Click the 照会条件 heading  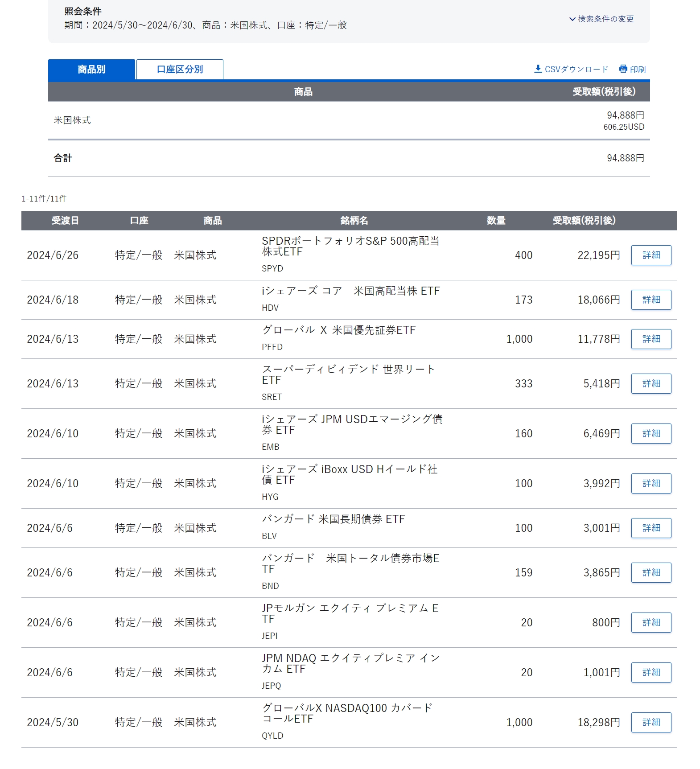click(83, 11)
